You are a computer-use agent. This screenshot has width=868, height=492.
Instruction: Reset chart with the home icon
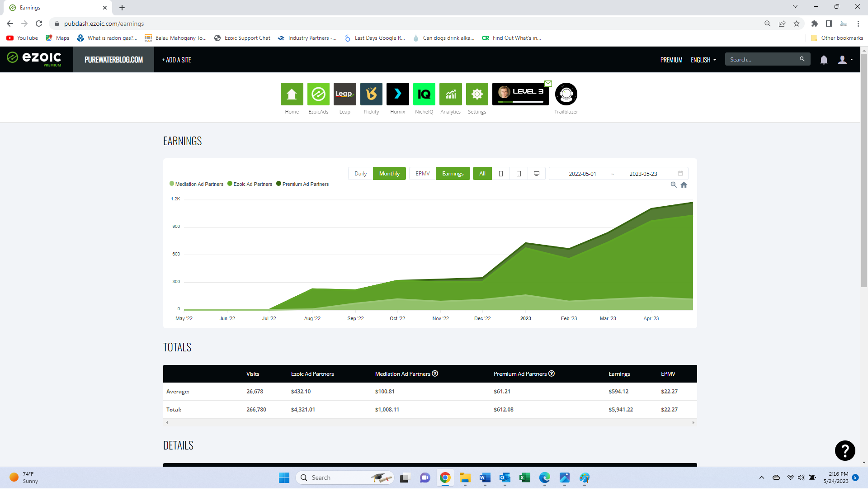[684, 185]
